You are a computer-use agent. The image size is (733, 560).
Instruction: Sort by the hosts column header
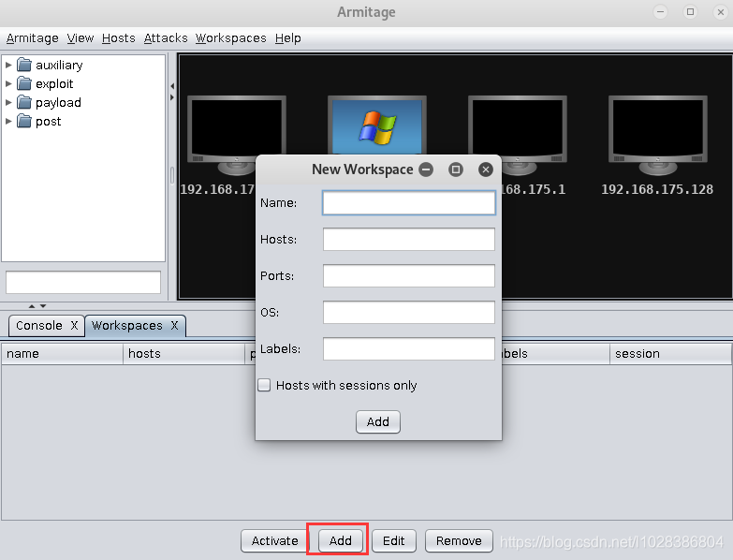pyautogui.click(x=183, y=354)
